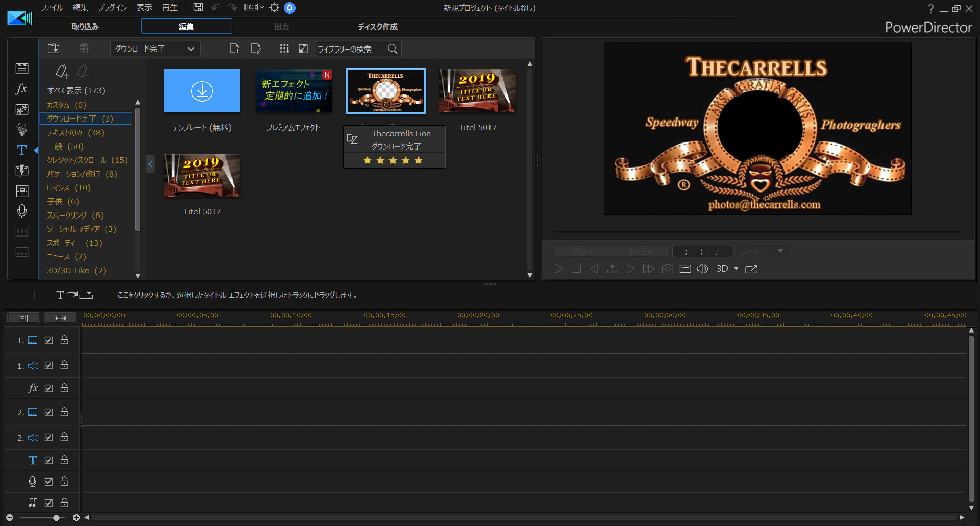Open the Audio Mixing Room icon
The height and width of the screenshot is (526, 980).
(22, 191)
